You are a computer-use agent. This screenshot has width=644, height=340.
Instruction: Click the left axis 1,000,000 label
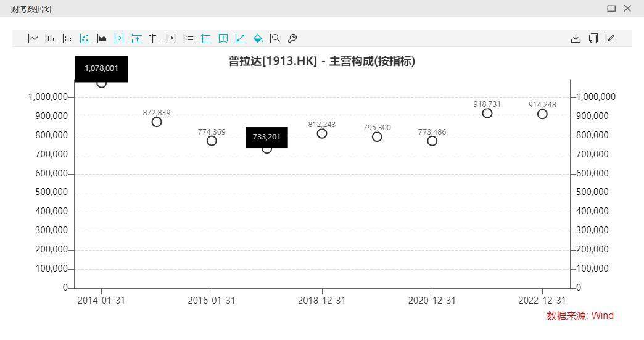coord(48,97)
